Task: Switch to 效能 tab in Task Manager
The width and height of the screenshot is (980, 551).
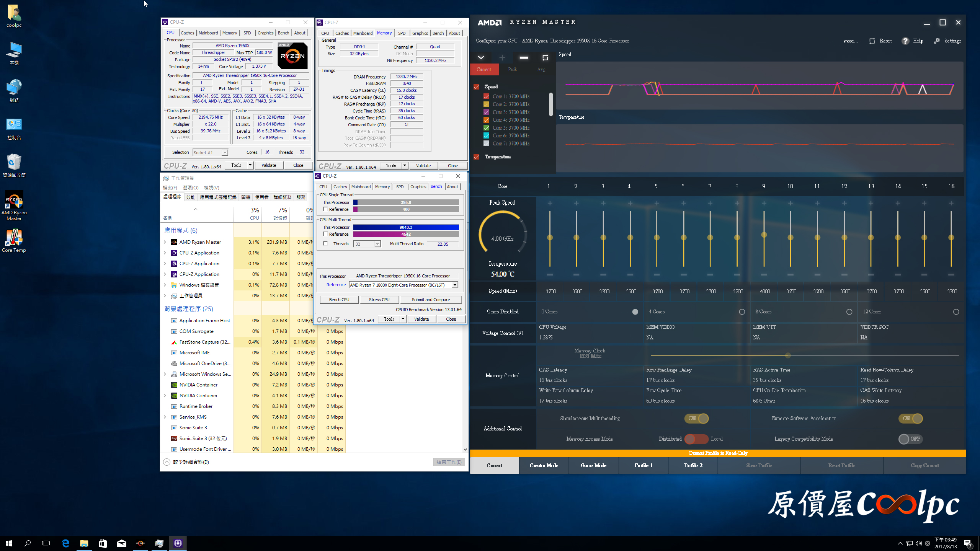Action: pos(190,197)
